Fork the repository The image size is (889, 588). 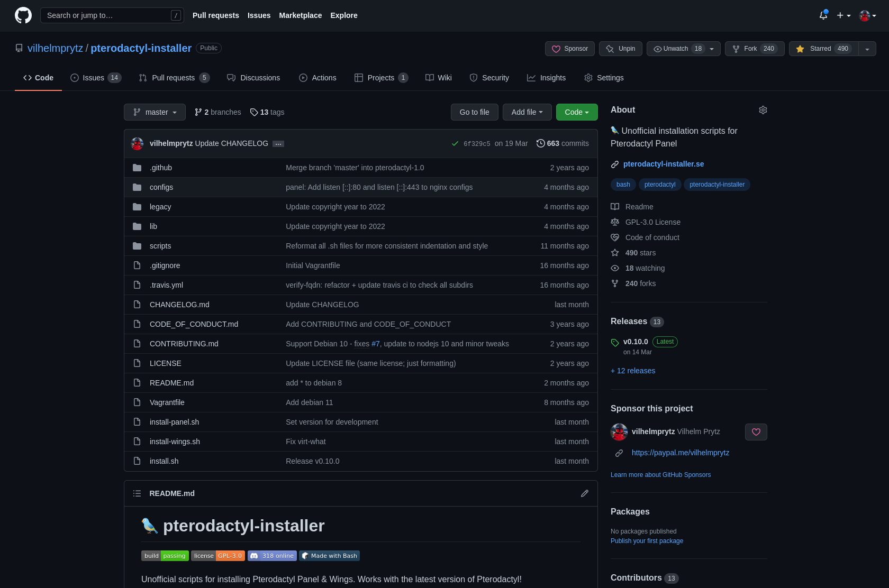point(755,49)
